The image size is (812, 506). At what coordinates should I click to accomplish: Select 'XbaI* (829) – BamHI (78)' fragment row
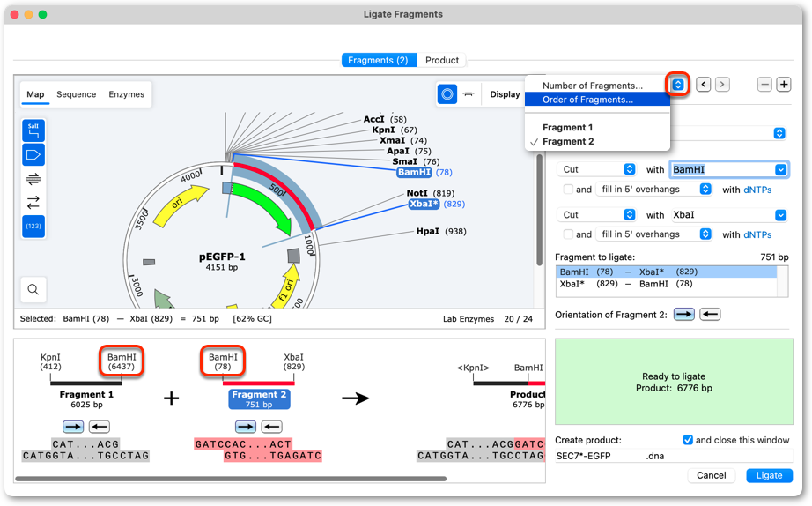[666, 284]
